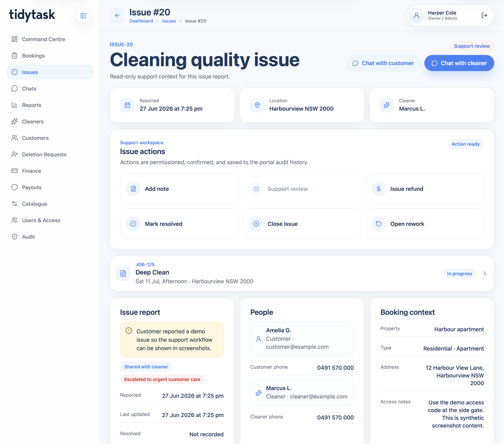This screenshot has width=504, height=444.
Task: Click the person icon beside Amelia G.
Action: pos(259,339)
